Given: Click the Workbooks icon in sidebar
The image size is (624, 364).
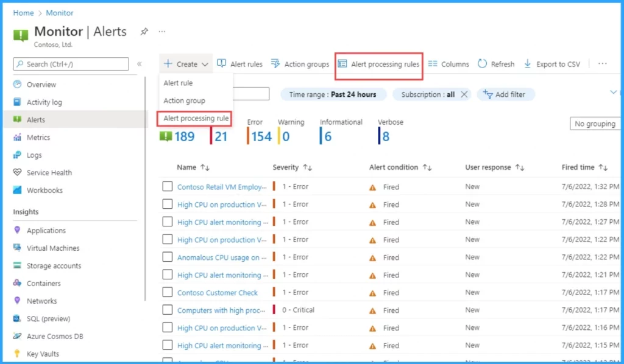Looking at the screenshot, I should (17, 190).
